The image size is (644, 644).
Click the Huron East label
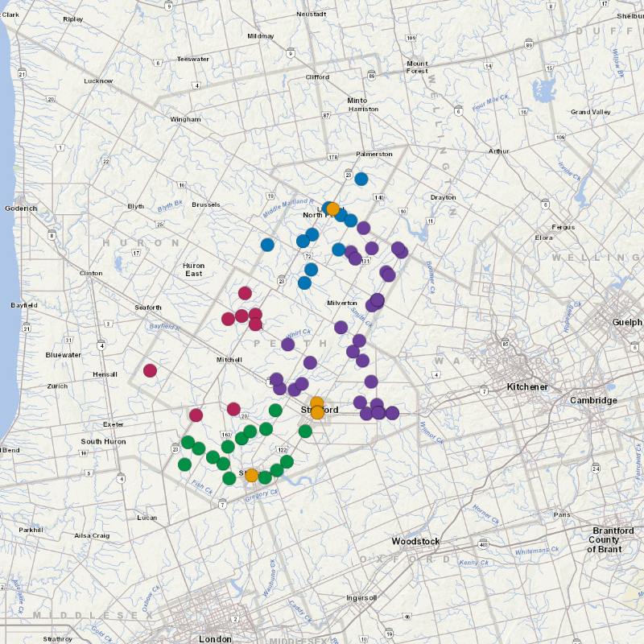pos(193,270)
